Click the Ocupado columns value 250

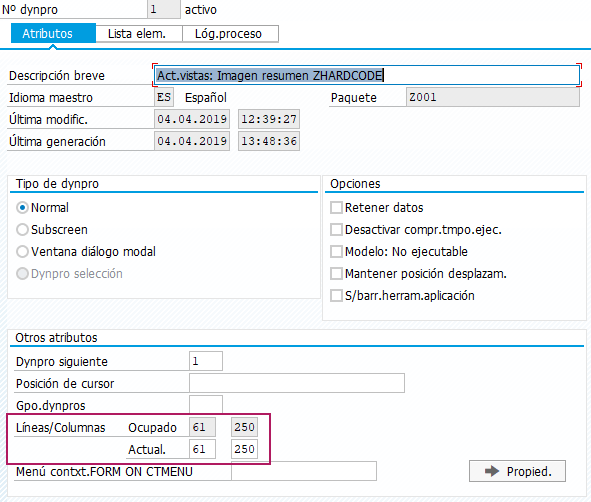244,427
